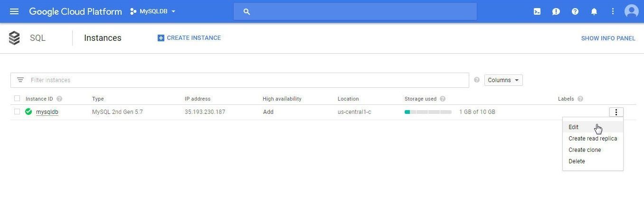Choose Create read replica from menu
The width and height of the screenshot is (644, 206).
pyautogui.click(x=593, y=139)
